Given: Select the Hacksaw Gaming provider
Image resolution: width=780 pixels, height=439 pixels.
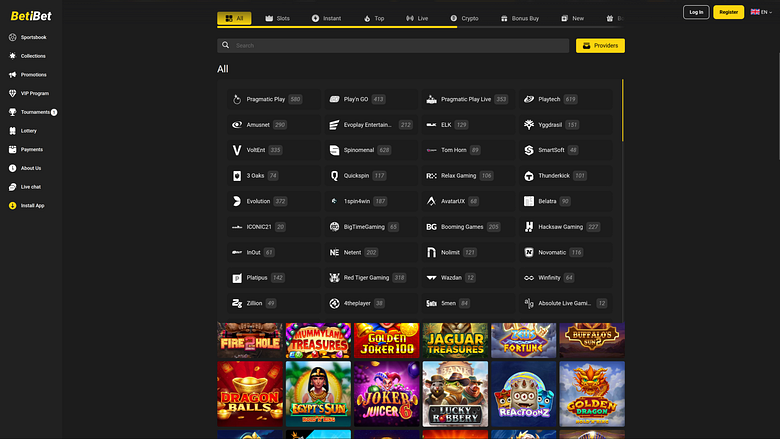Looking at the screenshot, I should (x=566, y=227).
